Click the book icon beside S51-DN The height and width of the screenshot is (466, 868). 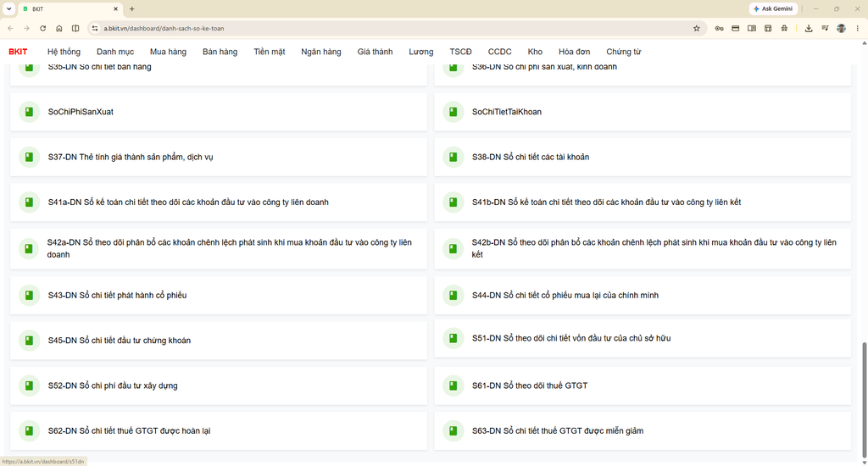pyautogui.click(x=453, y=338)
